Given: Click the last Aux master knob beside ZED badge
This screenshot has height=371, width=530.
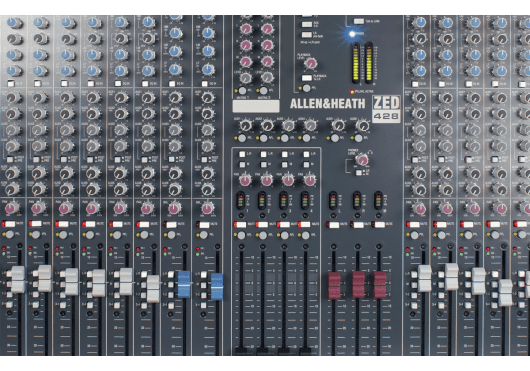Looking at the screenshot, I should 363,125.
